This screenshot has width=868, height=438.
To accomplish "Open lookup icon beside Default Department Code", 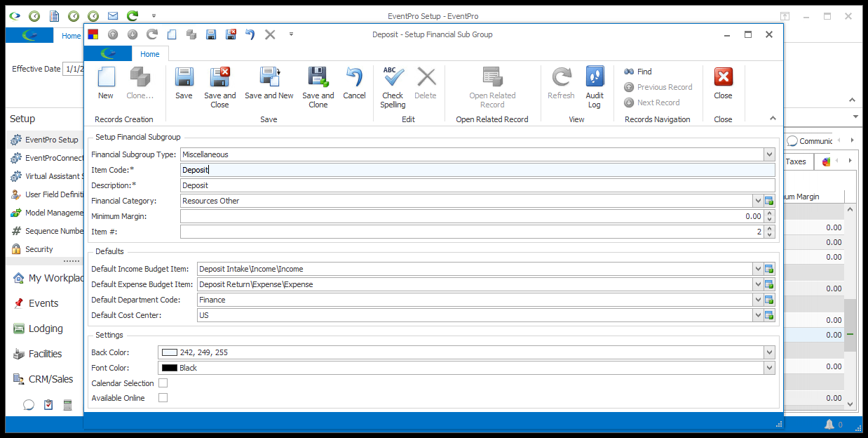I will [x=769, y=300].
